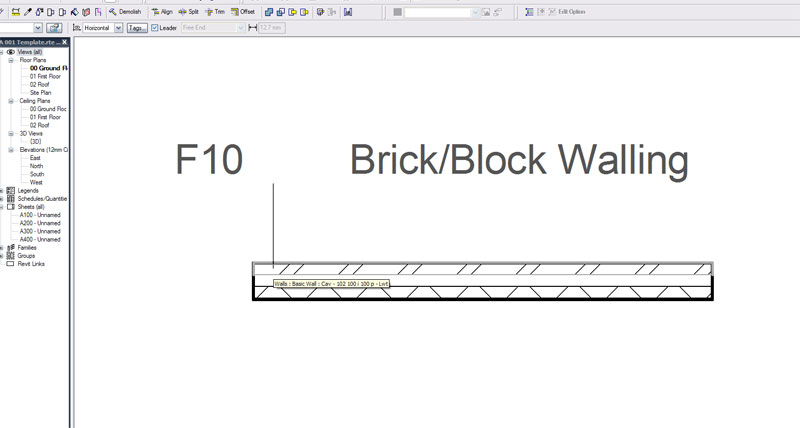Click the eyedropper match type icon
Image resolution: width=800 pixels, height=428 pixels.
coord(28,12)
